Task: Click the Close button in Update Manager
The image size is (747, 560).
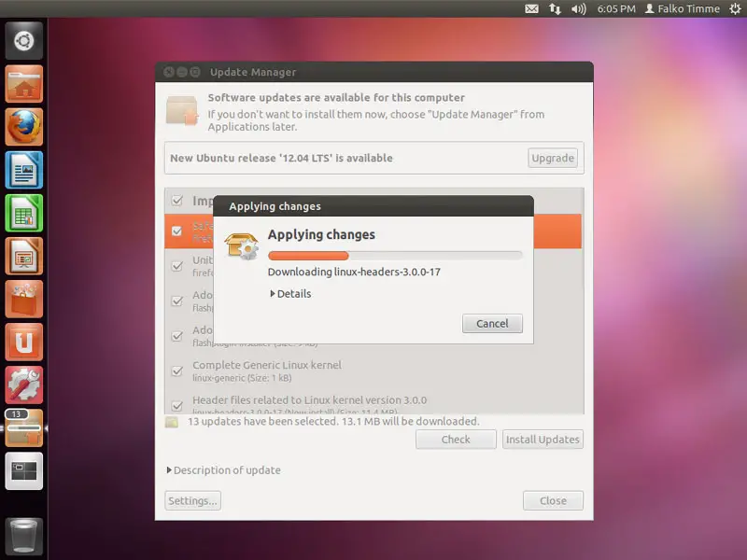Action: point(553,500)
